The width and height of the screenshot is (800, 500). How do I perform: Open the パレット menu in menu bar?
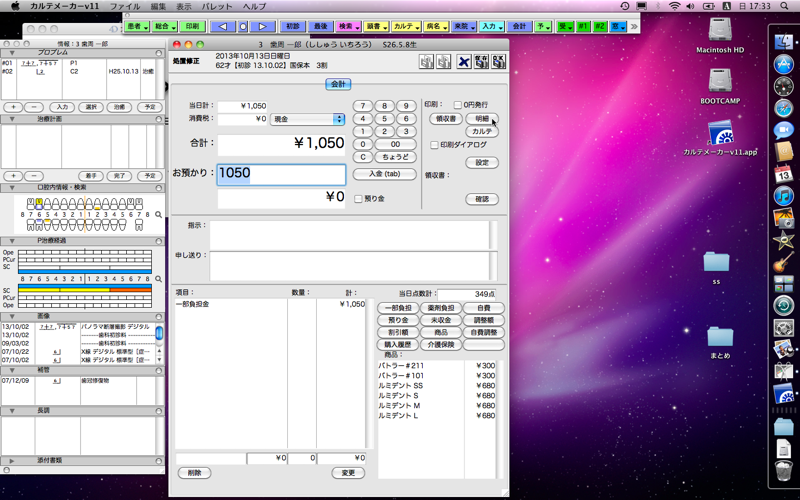pos(217,6)
